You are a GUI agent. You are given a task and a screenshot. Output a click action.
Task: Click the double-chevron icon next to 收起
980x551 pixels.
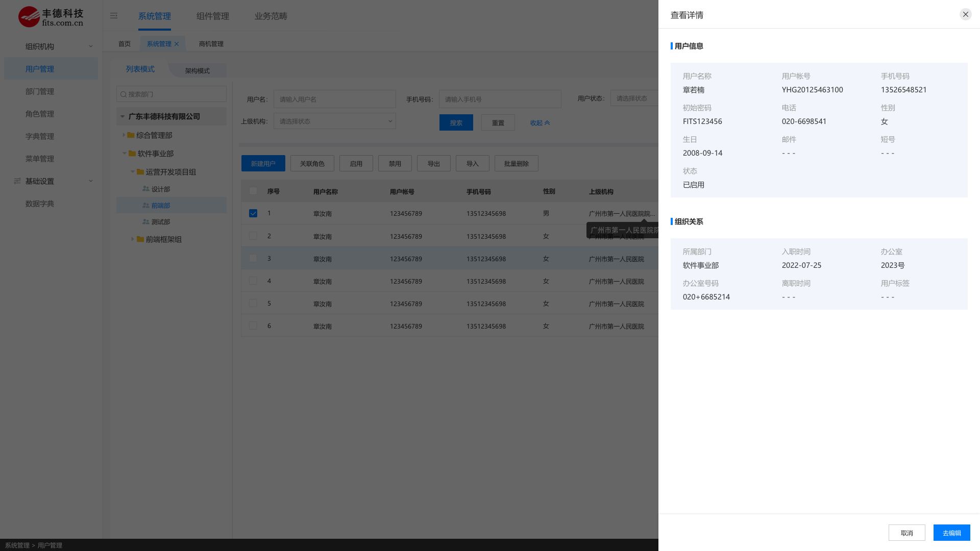point(547,123)
